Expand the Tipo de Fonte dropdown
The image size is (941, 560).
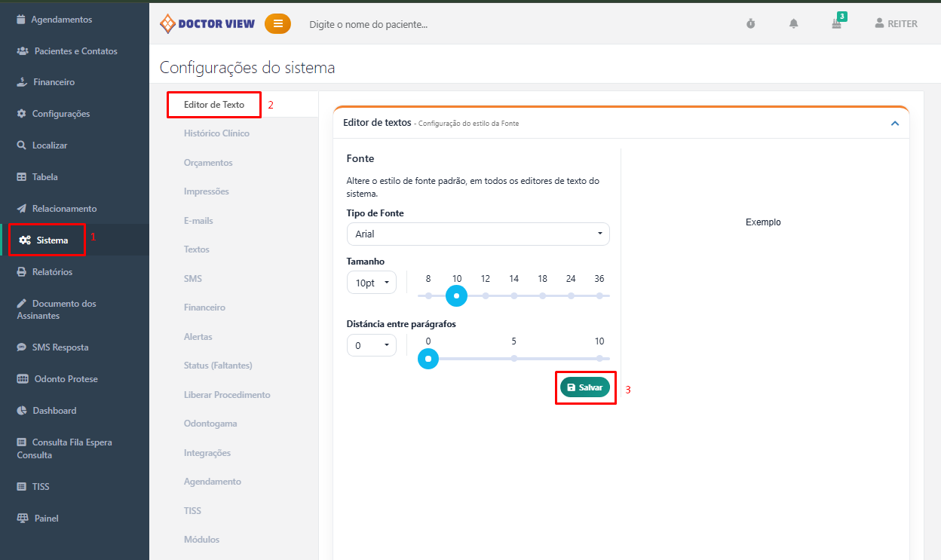click(478, 234)
